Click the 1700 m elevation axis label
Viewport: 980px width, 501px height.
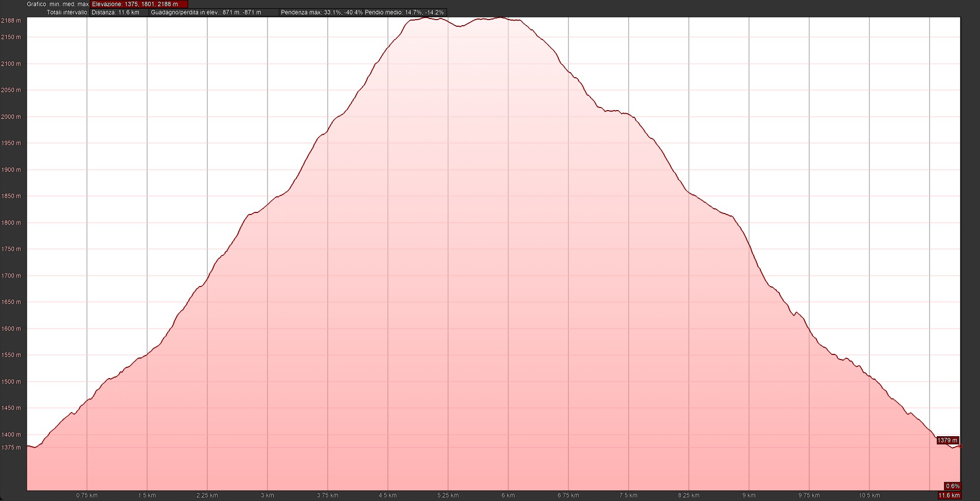[x=11, y=276]
